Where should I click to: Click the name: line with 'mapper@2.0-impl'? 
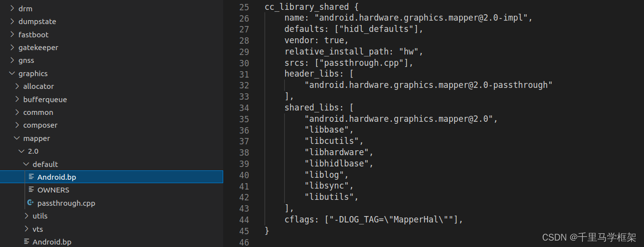point(409,18)
